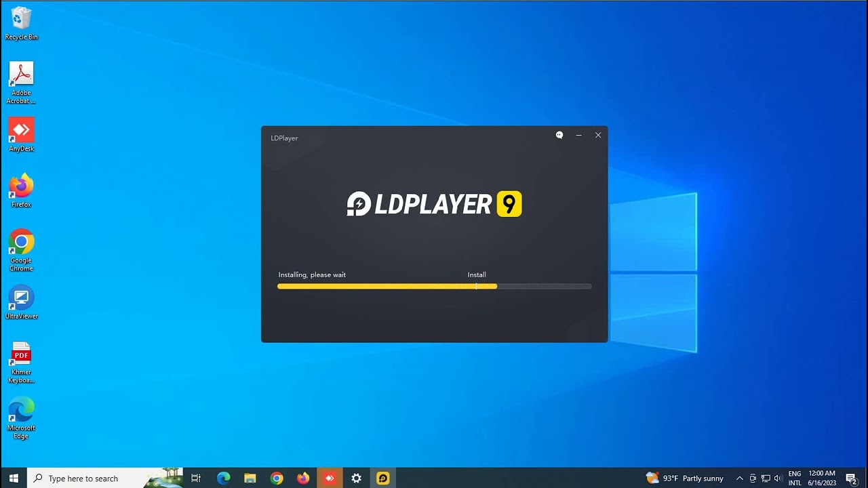Open File Explorer from the taskbar
868x488 pixels.
coord(250,478)
